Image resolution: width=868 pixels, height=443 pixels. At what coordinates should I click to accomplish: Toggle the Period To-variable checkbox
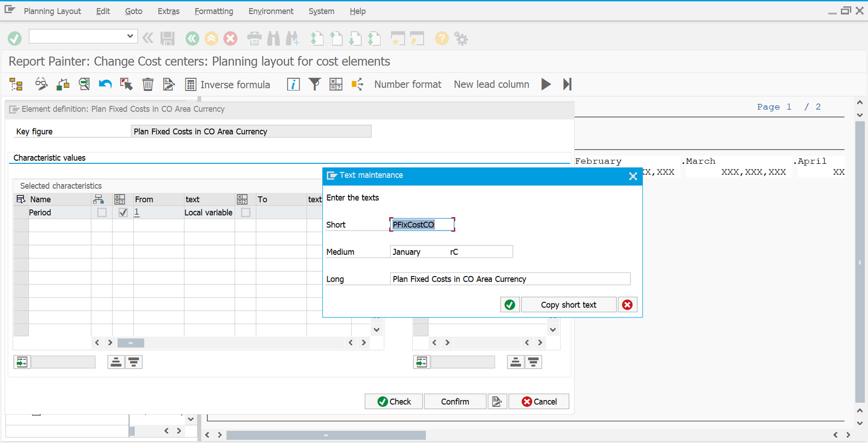click(246, 212)
